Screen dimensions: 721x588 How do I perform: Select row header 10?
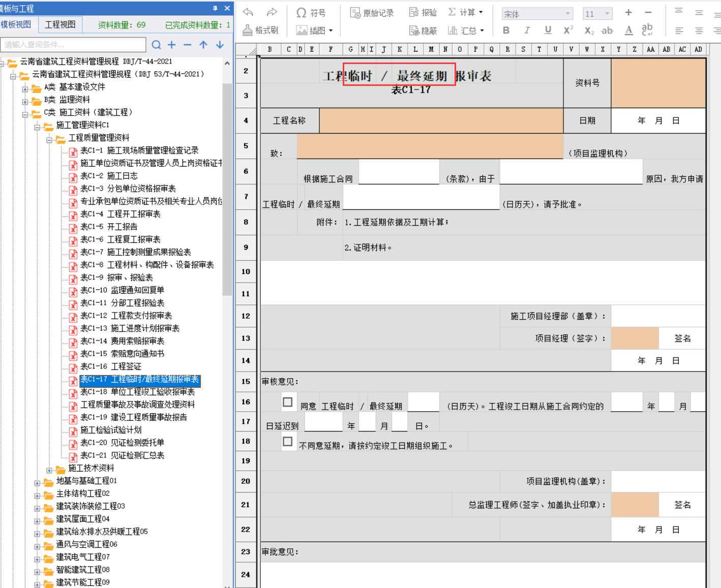tap(246, 271)
